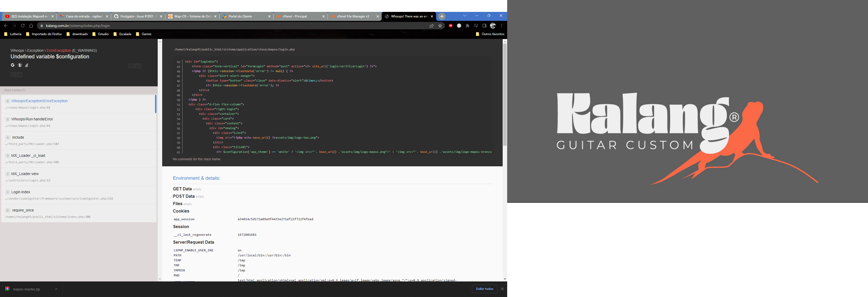The image size is (868, 297).
Task: Click the COPY button on the error page
Action: click(134, 66)
